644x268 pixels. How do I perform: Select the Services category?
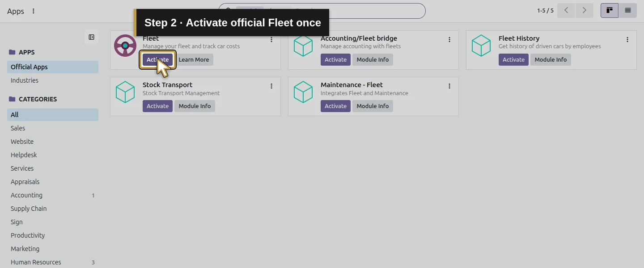(x=53, y=168)
